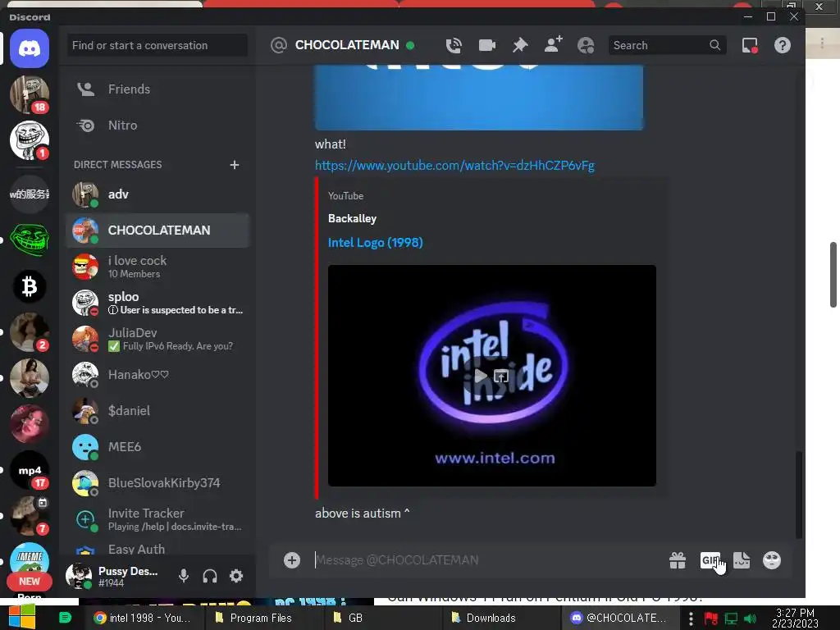Mute the microphone
Screen dimensions: 840x630
pyautogui.click(x=184, y=576)
